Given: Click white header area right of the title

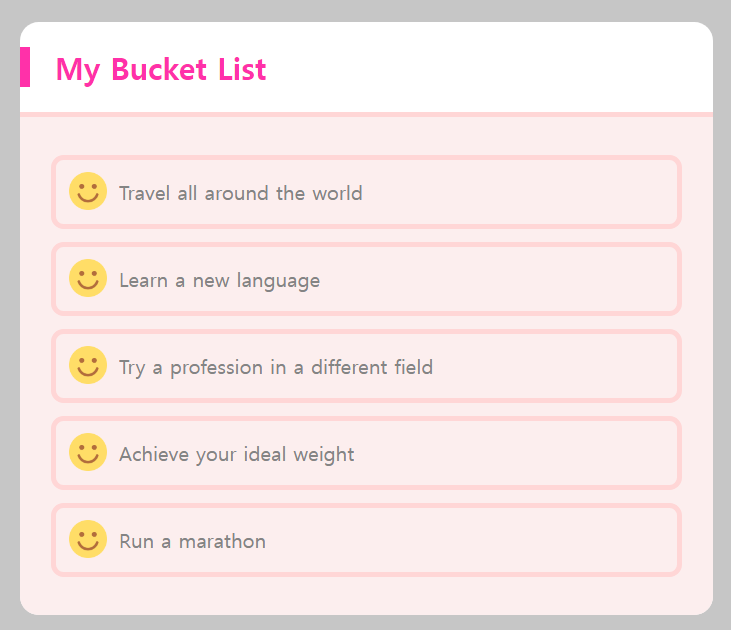Looking at the screenshot, I should pos(500,68).
